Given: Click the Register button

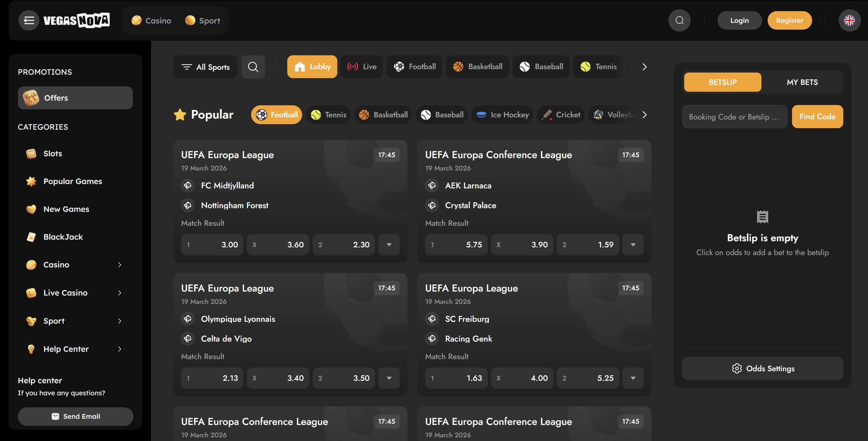Looking at the screenshot, I should coord(790,20).
